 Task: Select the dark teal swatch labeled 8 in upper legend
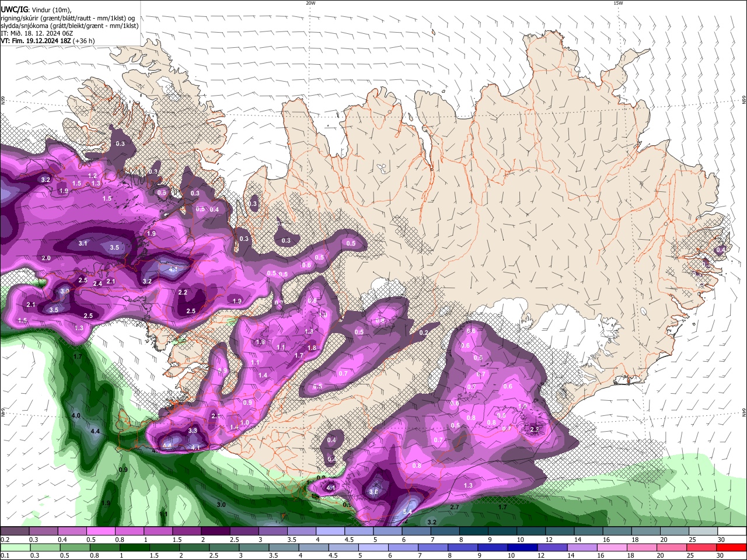(473, 531)
